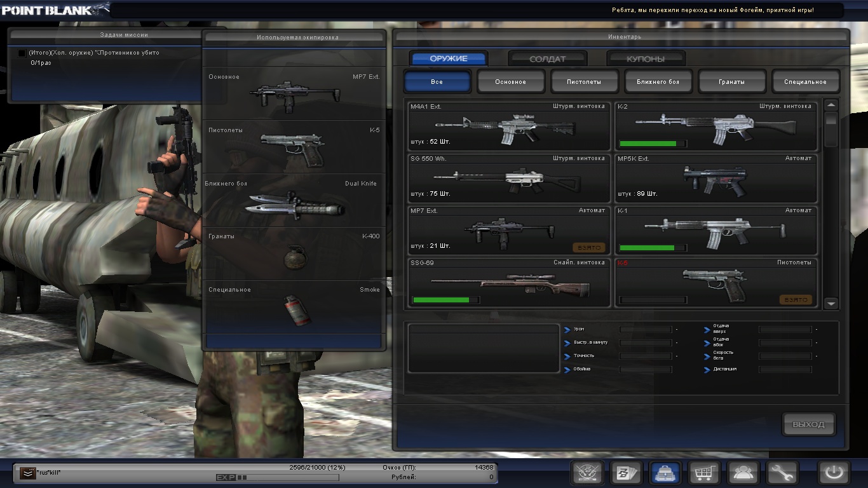Click ВЗЯТО label on K-5
This screenshot has height=488, width=868.
[796, 300]
